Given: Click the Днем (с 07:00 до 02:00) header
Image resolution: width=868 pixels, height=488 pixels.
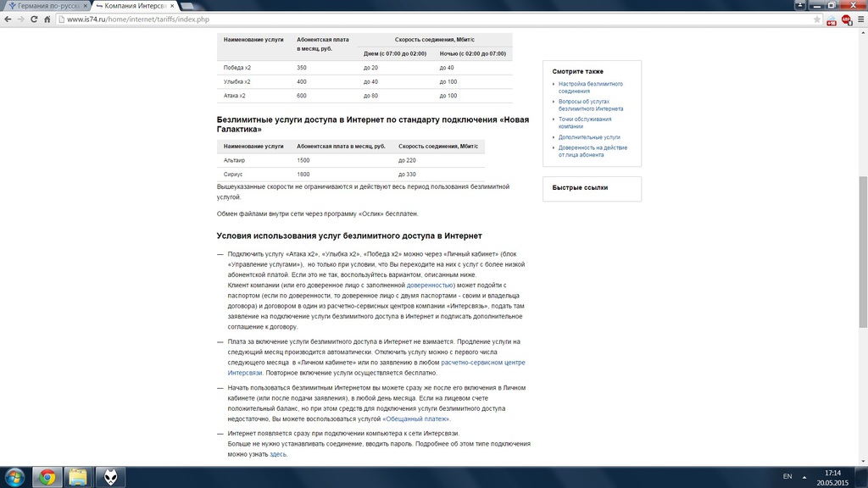Looking at the screenshot, I should point(395,53).
